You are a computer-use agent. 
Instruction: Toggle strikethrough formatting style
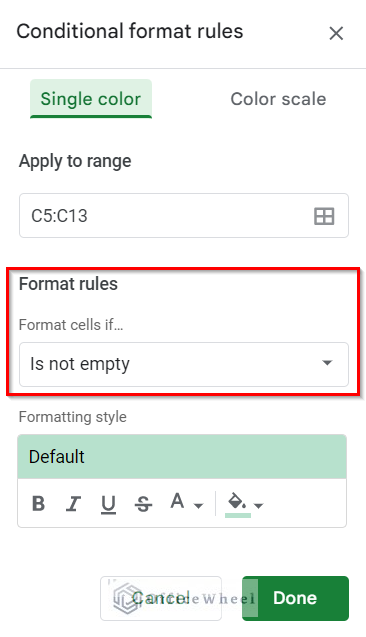coord(143,504)
